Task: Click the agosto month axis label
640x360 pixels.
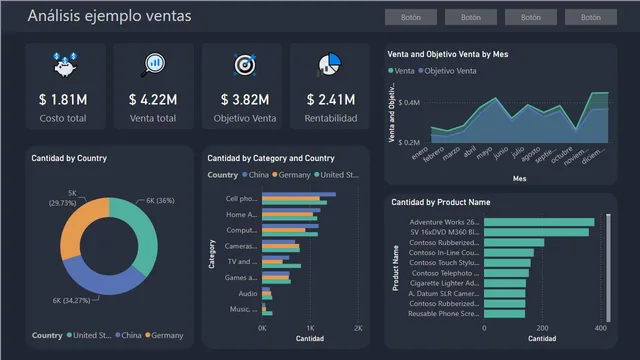Action: pos(531,154)
